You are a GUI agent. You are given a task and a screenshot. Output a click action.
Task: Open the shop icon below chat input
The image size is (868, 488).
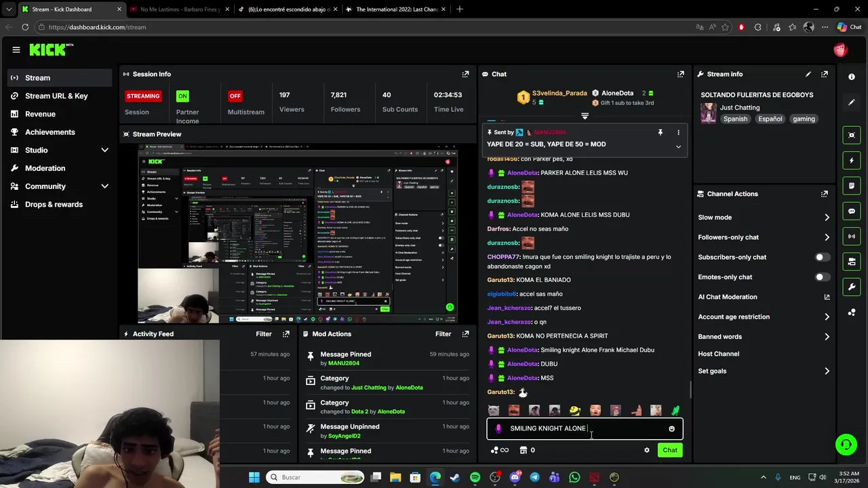point(523,450)
